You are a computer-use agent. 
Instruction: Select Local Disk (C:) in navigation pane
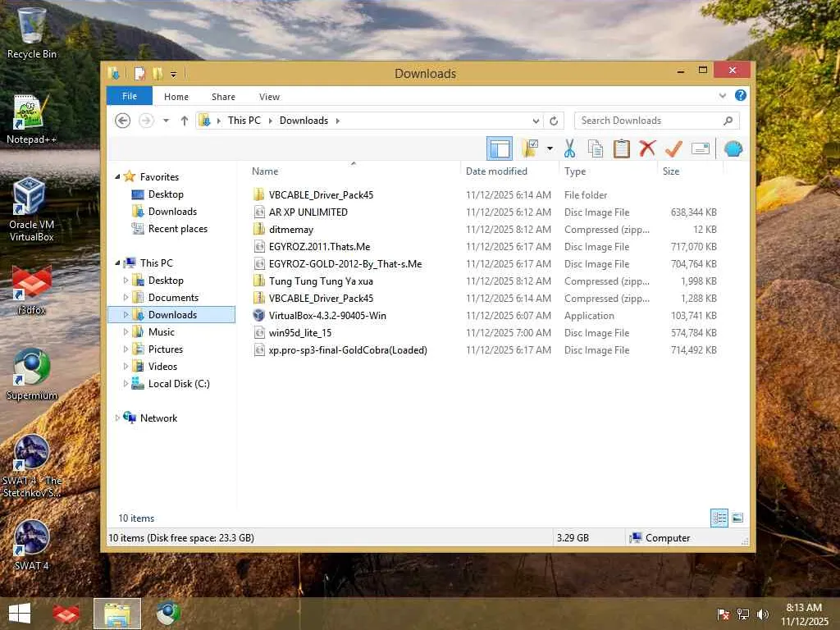tap(178, 384)
